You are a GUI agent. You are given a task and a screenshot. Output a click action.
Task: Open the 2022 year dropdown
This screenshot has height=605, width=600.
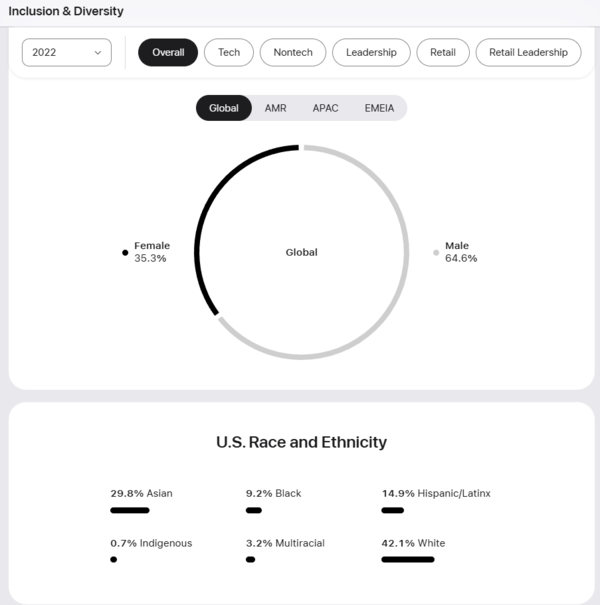[66, 53]
